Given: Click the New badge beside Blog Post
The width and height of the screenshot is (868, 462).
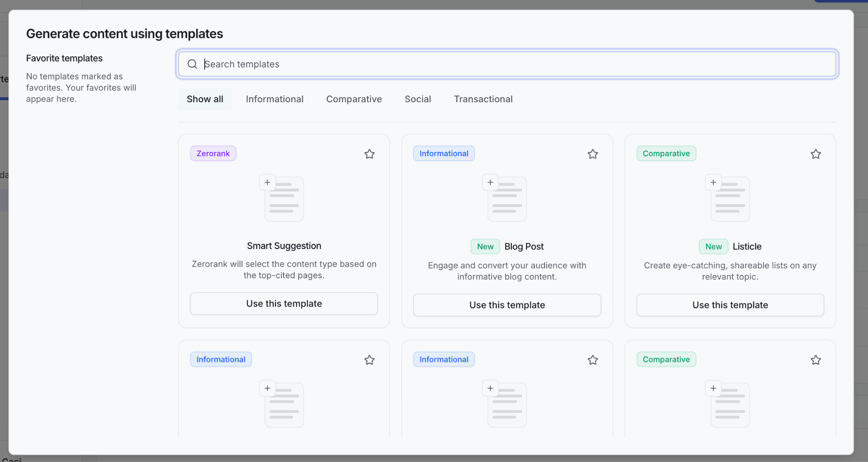Looking at the screenshot, I should tap(485, 246).
